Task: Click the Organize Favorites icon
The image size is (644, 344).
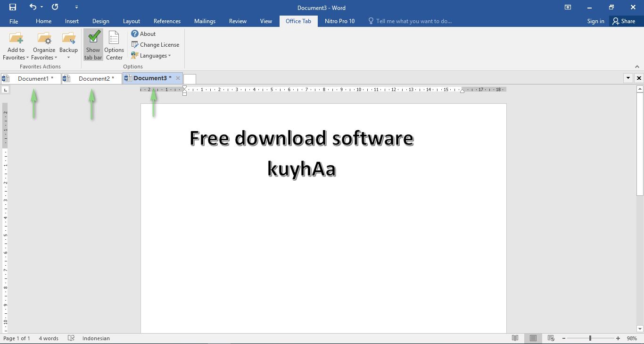Action: [44, 38]
